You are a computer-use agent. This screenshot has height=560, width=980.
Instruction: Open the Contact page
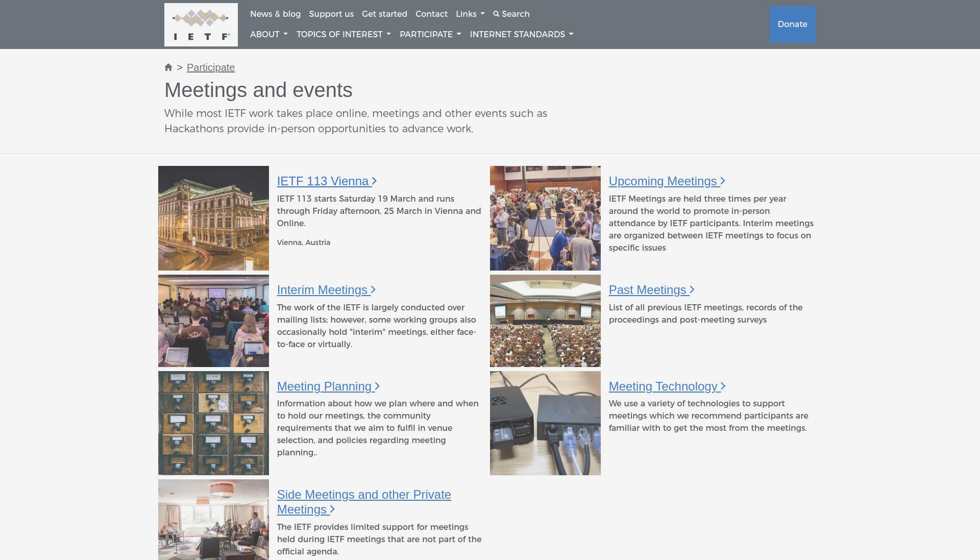point(431,14)
